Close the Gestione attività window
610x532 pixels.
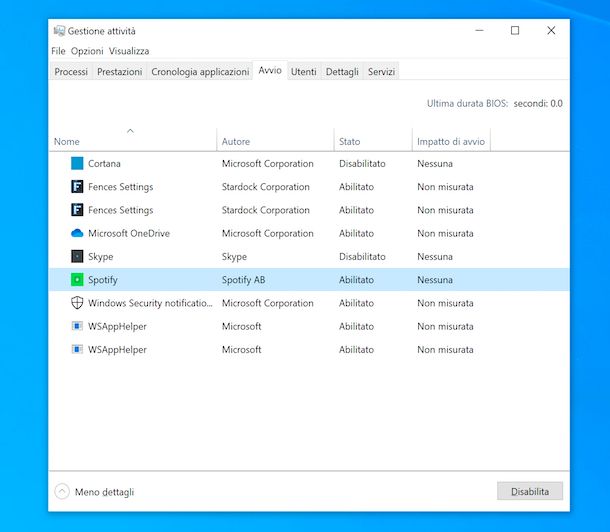[551, 30]
